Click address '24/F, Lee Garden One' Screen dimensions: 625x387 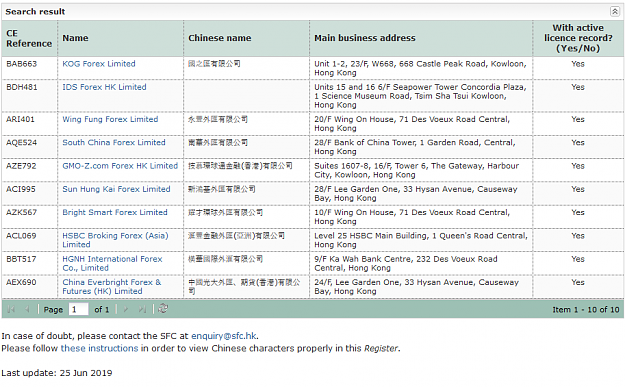tap(417, 287)
